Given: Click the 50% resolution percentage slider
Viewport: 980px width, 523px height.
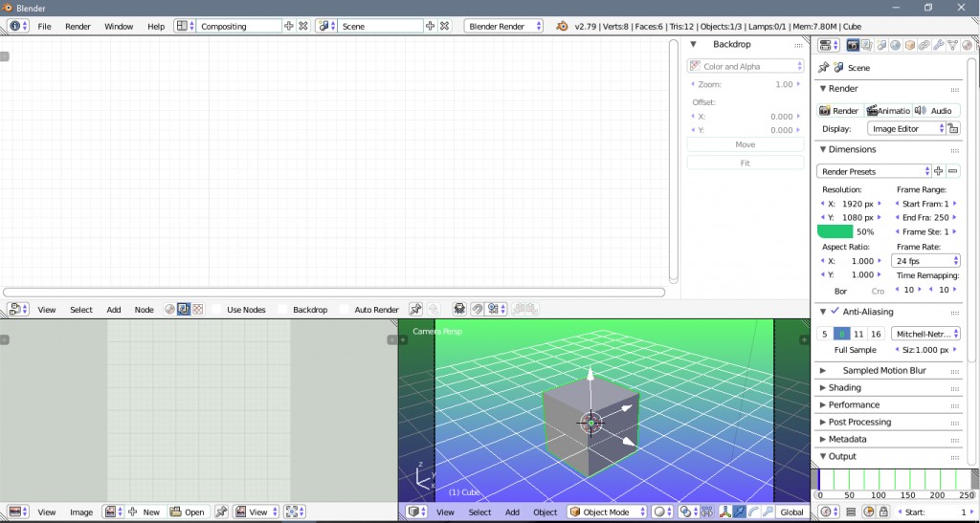Looking at the screenshot, I should click(x=851, y=231).
